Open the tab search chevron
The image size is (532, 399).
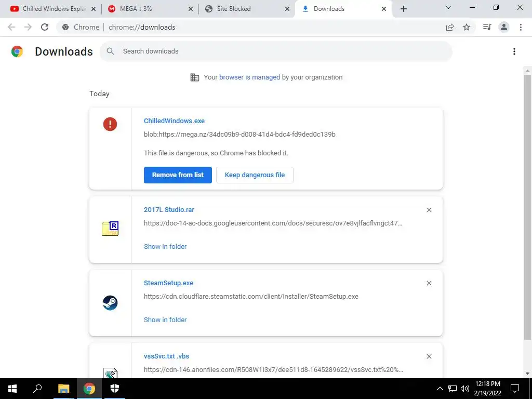coord(448,7)
